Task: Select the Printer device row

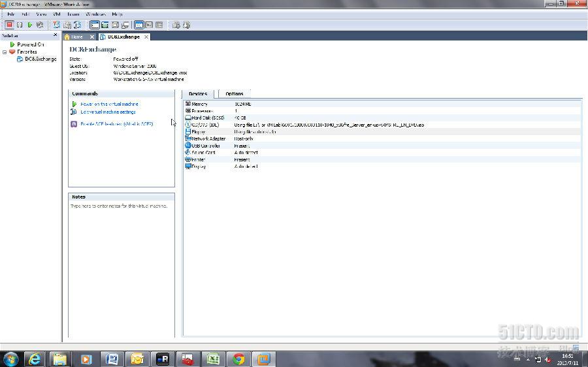Action: (x=382, y=159)
